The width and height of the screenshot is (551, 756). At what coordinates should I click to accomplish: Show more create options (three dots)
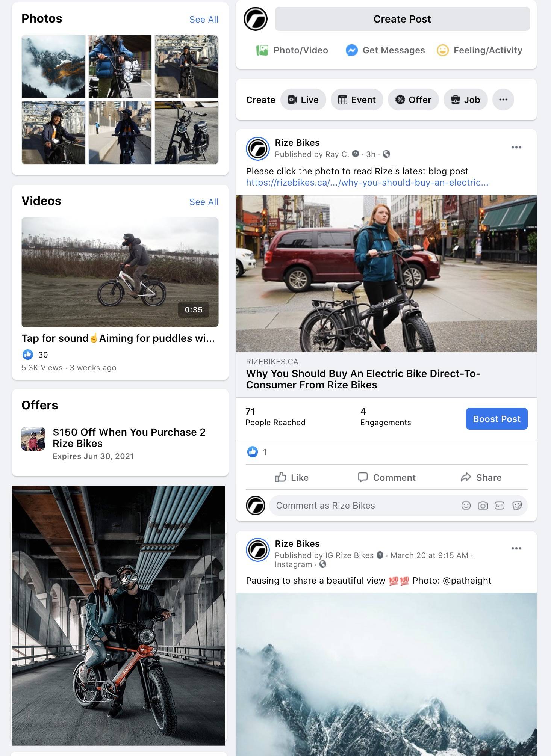coord(503,100)
